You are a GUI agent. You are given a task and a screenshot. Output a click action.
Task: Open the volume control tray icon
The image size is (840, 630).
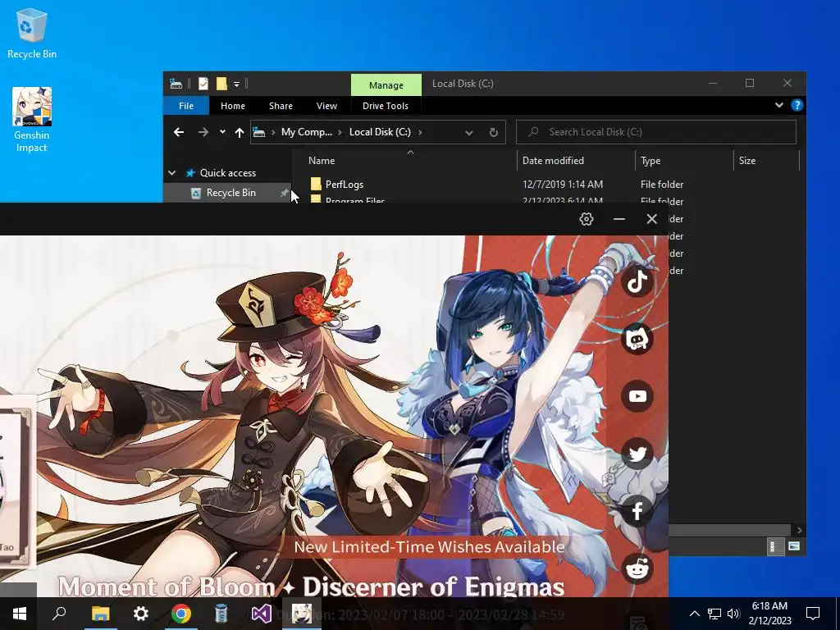click(x=733, y=614)
